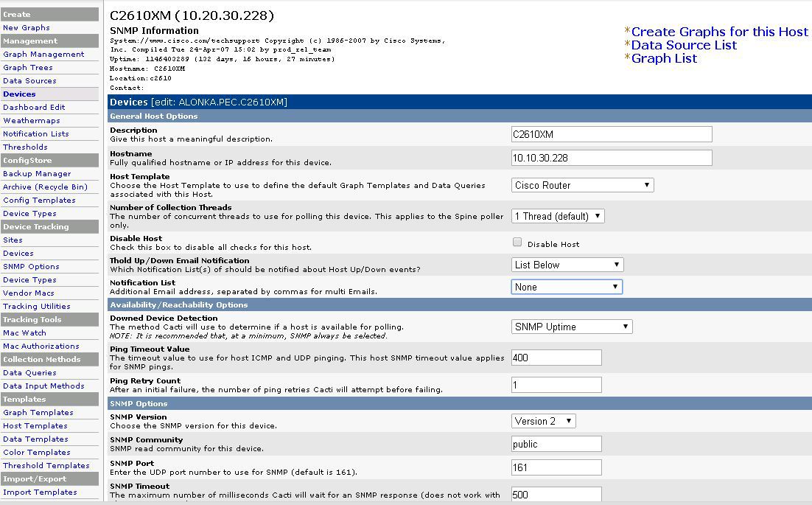This screenshot has height=505, width=812.
Task: Click the Ping Retry Count field
Action: 556,385
